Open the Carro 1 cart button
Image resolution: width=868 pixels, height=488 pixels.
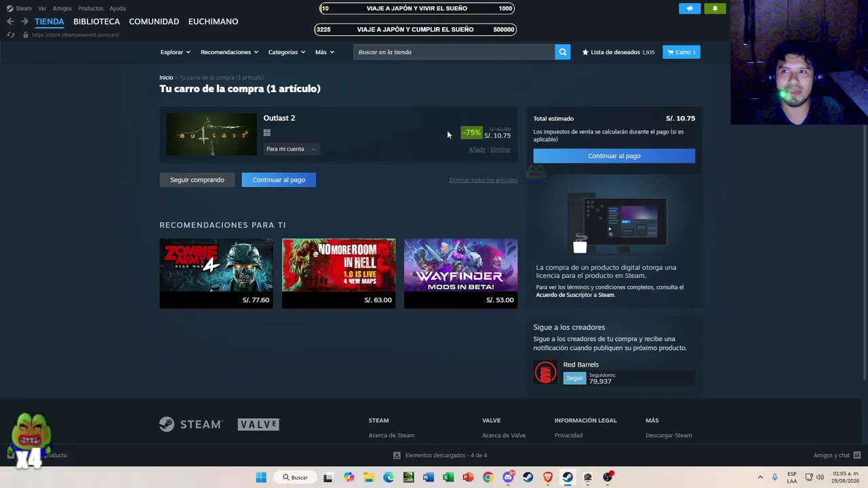pos(681,52)
